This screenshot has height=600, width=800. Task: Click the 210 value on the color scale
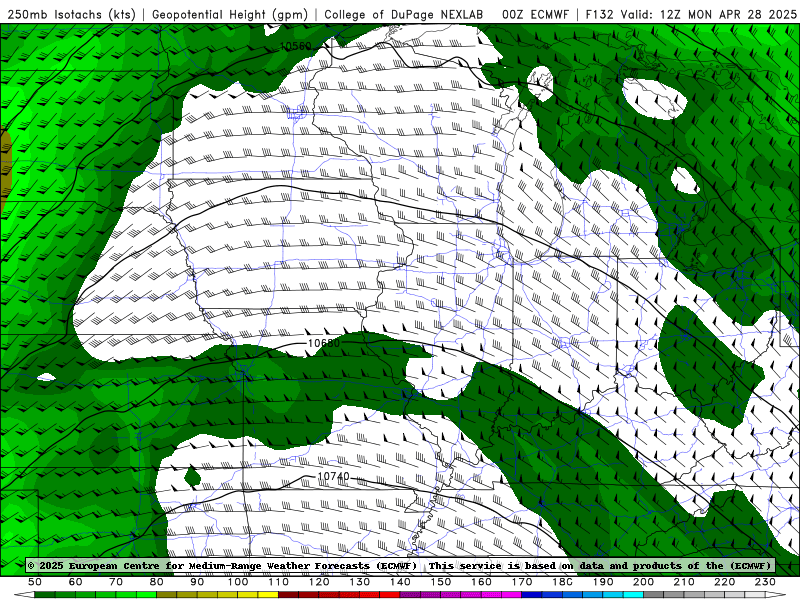tap(684, 582)
